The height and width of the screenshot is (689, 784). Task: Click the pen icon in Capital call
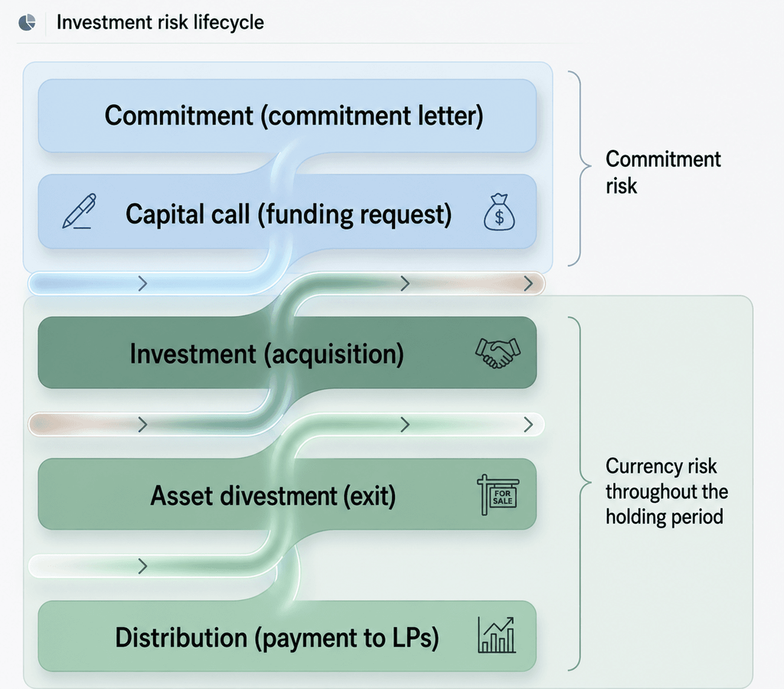pyautogui.click(x=79, y=211)
